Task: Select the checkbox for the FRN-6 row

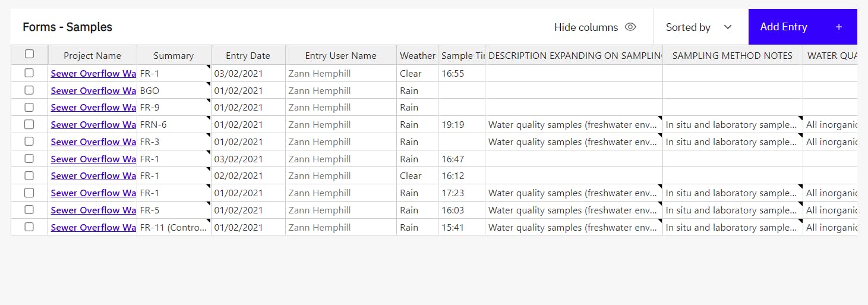Action: click(29, 124)
